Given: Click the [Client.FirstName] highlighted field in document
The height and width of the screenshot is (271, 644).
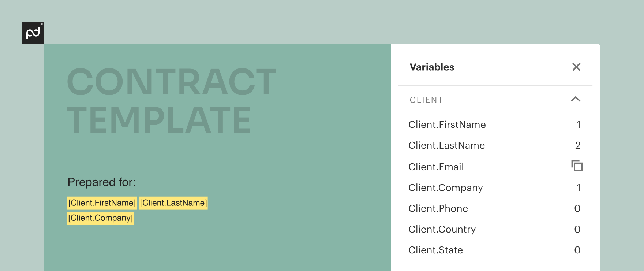Looking at the screenshot, I should 102,203.
